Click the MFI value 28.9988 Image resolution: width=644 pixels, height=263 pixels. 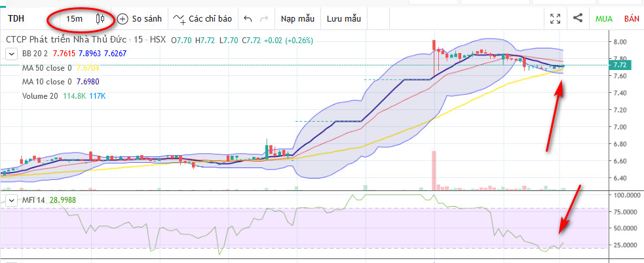point(63,200)
